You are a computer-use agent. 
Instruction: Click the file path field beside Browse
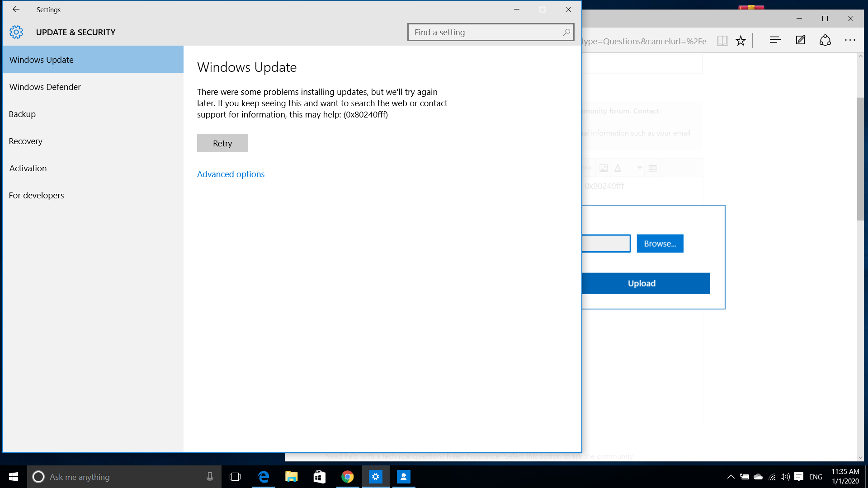pyautogui.click(x=606, y=244)
